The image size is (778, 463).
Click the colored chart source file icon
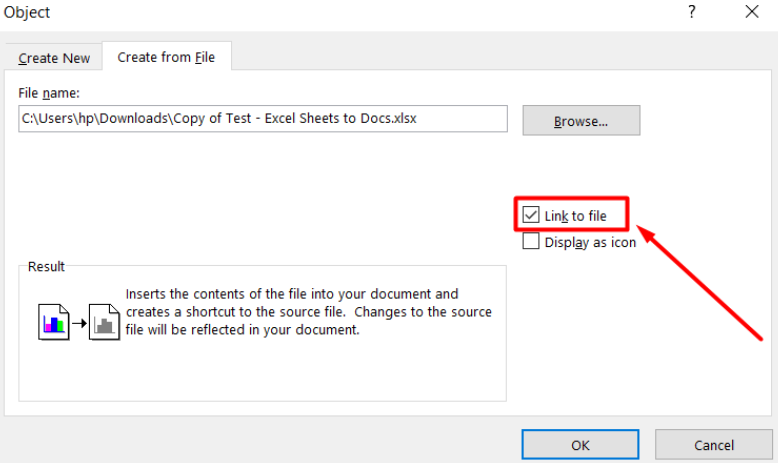point(54,322)
